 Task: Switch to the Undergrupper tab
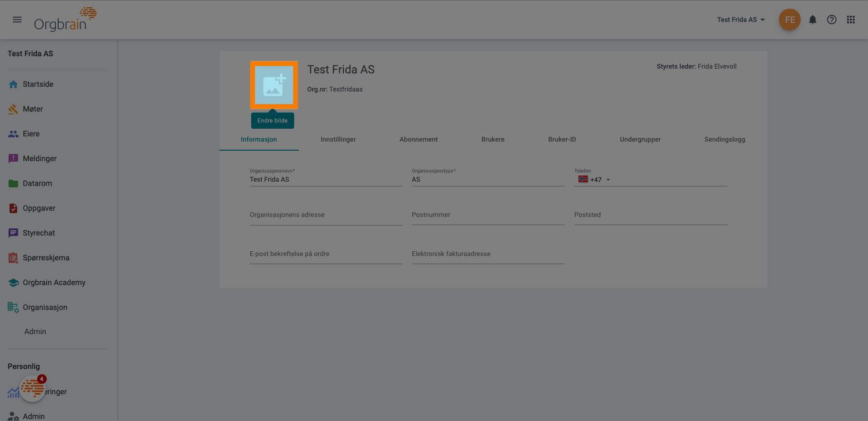point(640,139)
